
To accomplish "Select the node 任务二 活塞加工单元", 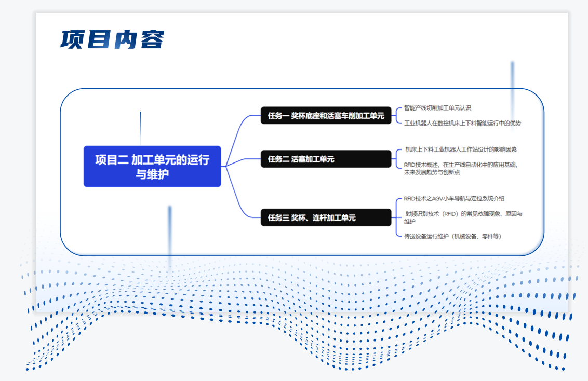I will tap(326, 159).
